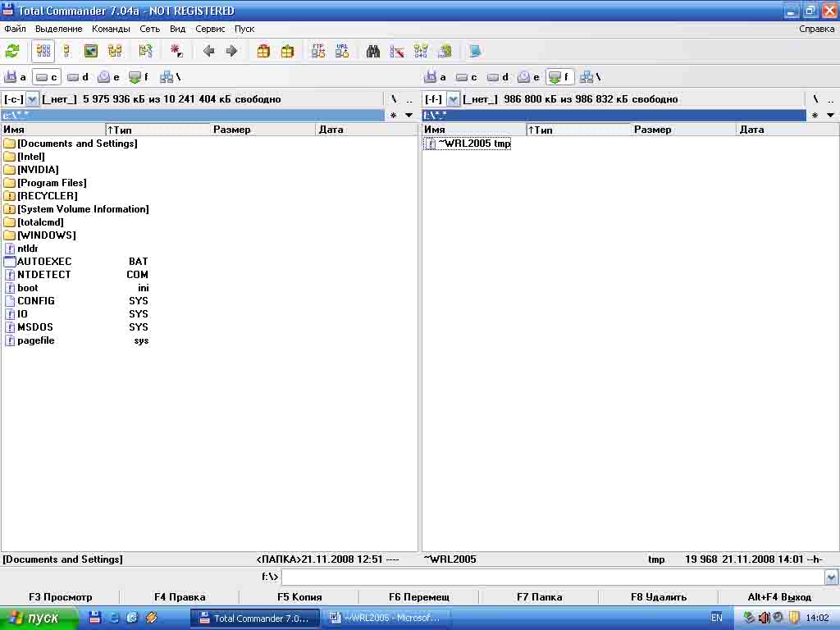840x630 pixels.
Task: Open the Команды menu
Action: pyautogui.click(x=111, y=29)
